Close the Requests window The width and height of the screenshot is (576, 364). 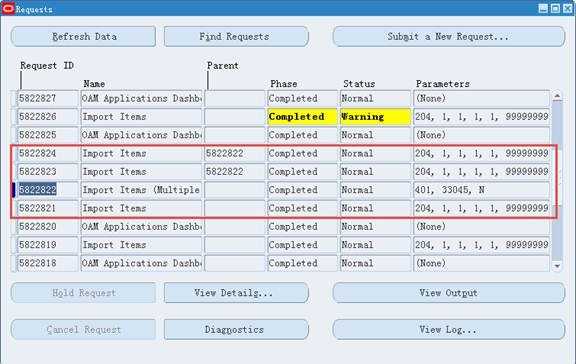568,8
